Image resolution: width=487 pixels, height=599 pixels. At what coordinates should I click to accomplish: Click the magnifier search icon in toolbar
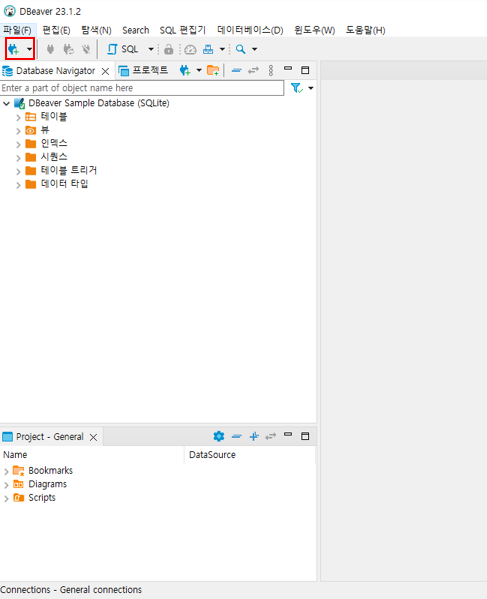tap(240, 49)
